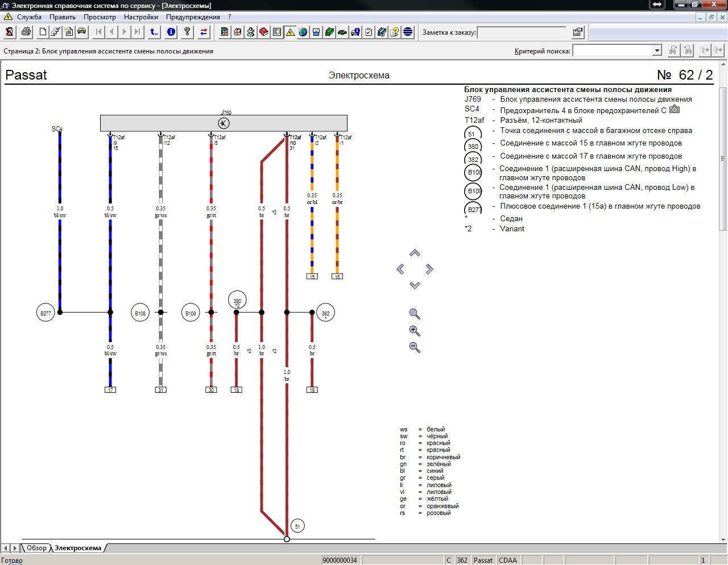
Task: Click the Критерий поиска text field
Action: tap(613, 51)
